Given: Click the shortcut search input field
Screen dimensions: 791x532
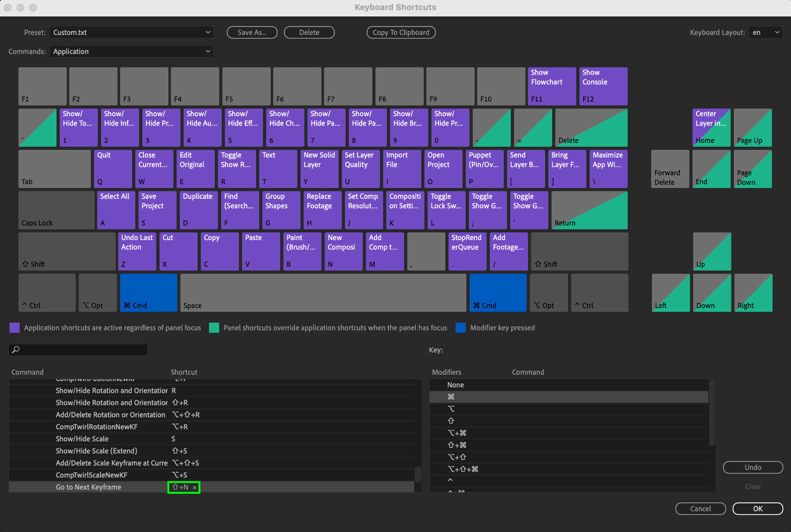Looking at the screenshot, I should click(81, 350).
